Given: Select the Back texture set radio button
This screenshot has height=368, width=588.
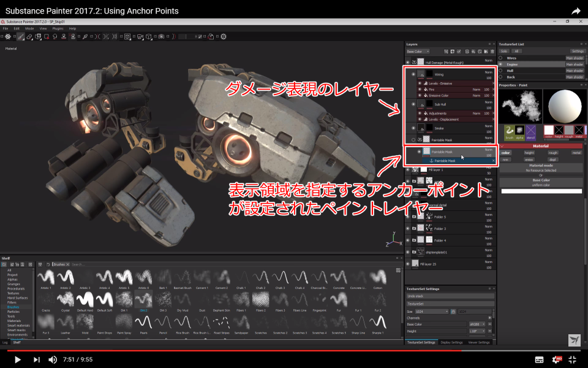Looking at the screenshot, I should [500, 77].
